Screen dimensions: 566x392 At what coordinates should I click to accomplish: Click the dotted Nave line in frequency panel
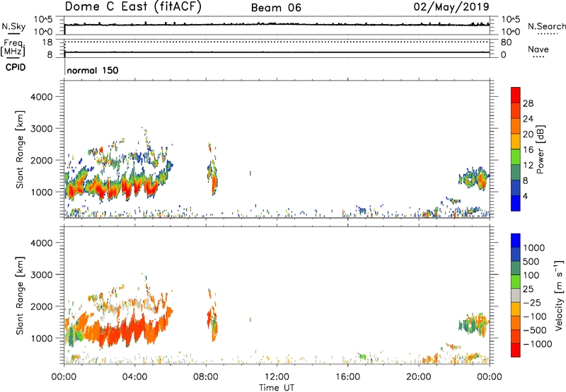[277, 42]
